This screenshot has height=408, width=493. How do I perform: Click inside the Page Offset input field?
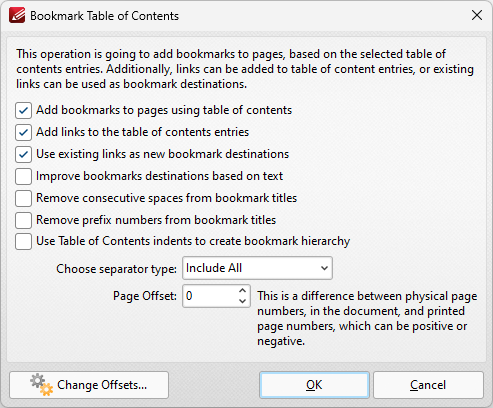pos(209,296)
